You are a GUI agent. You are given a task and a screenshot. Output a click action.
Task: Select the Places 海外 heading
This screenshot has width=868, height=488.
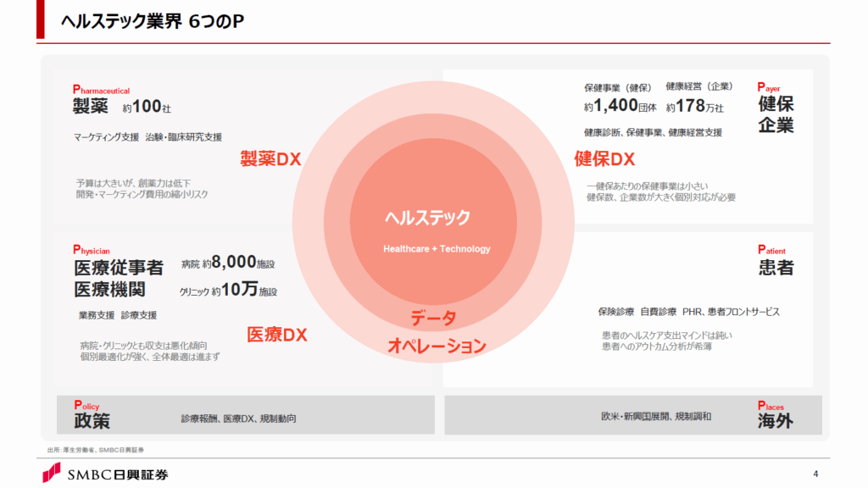[x=775, y=420]
